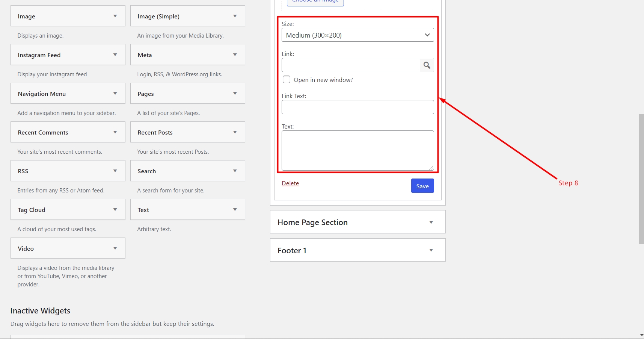The image size is (644, 339).
Task: Click into the Link Text field
Action: point(358,107)
